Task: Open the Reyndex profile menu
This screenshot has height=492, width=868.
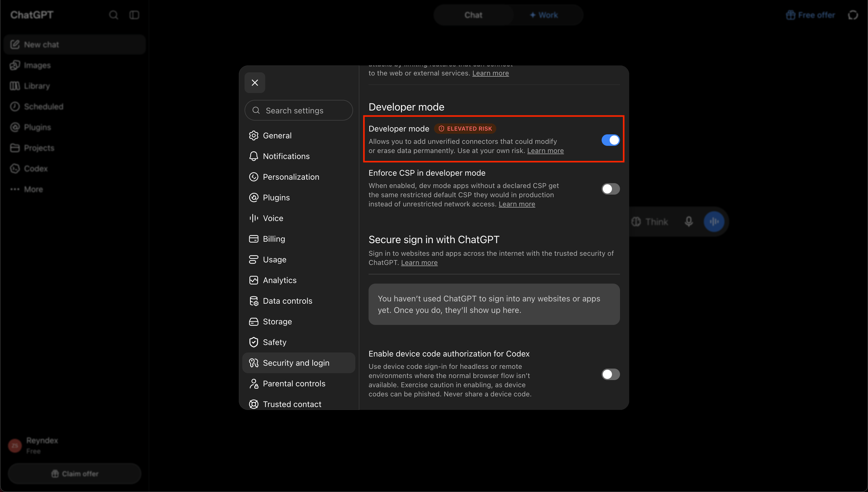Action: (x=74, y=445)
